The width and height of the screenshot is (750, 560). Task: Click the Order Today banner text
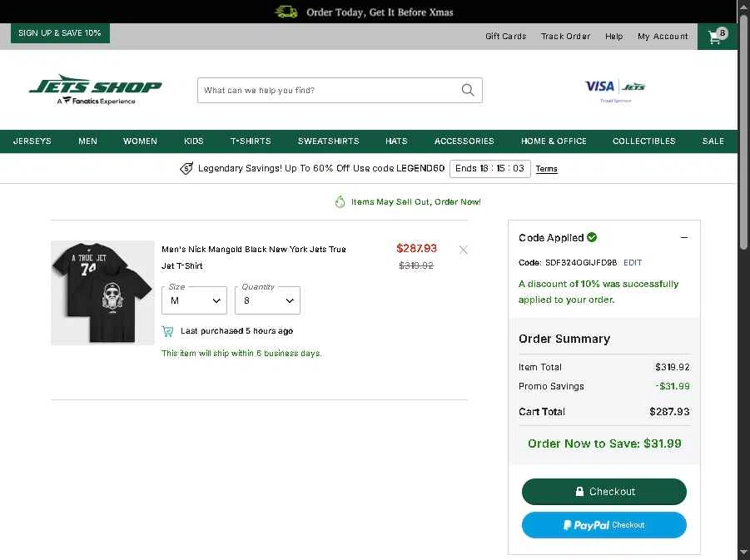(380, 12)
